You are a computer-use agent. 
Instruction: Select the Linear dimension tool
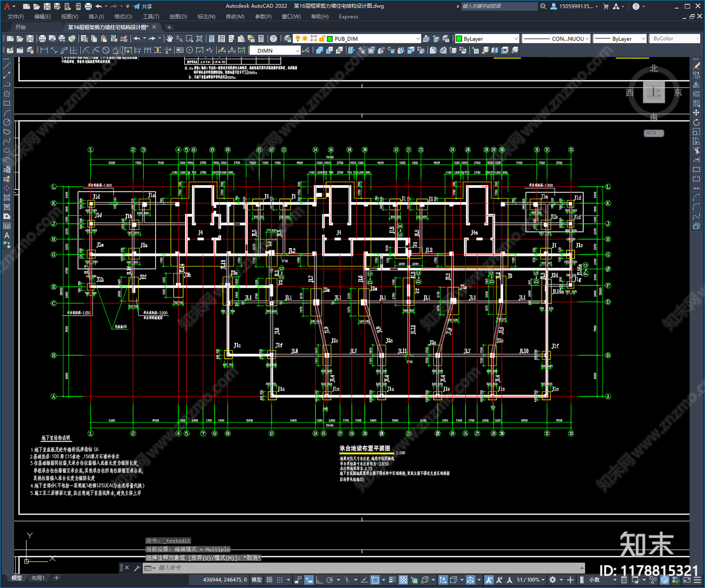coord(44,50)
